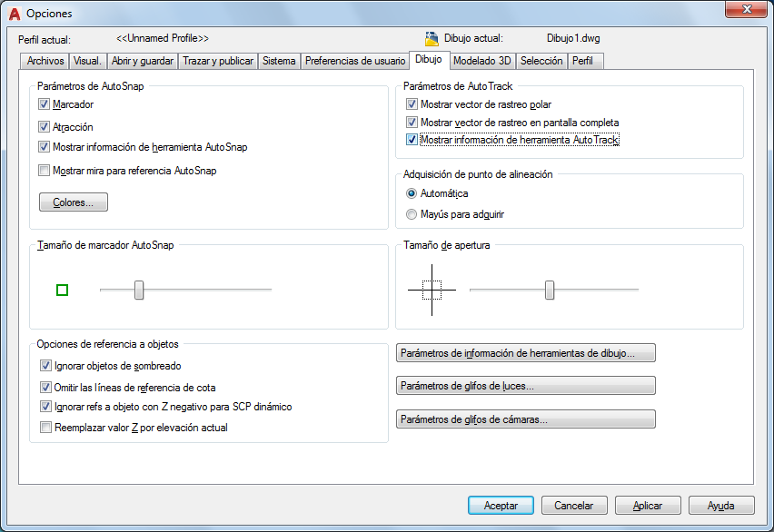Screen dimensions: 774x532
Task: Toggle Ignorar refs a objeto con Z negativo
Action: (x=45, y=407)
